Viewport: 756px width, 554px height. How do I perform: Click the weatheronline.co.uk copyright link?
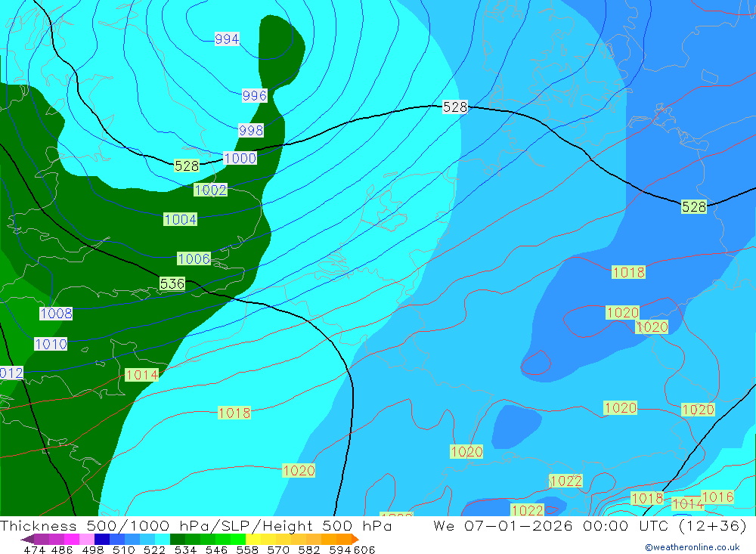[692, 547]
